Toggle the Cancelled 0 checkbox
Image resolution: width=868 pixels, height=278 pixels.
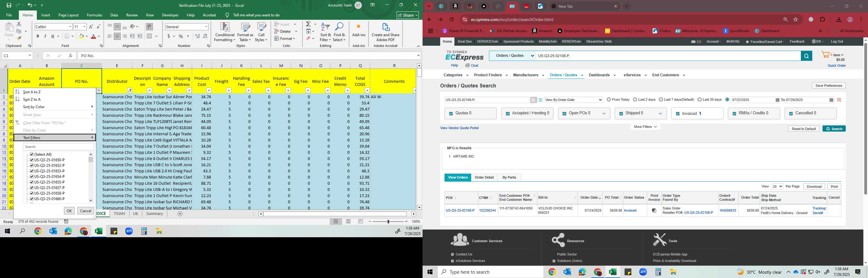(x=791, y=114)
